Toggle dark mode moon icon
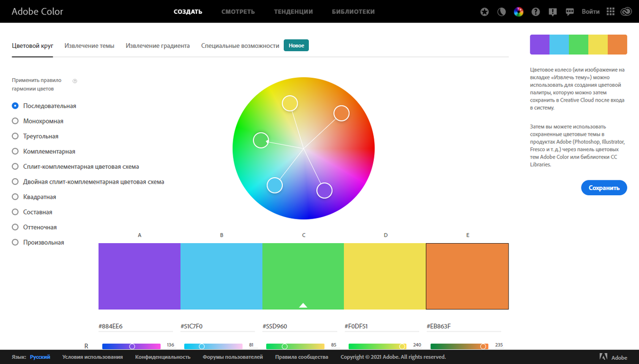The height and width of the screenshot is (364, 639). (x=501, y=12)
